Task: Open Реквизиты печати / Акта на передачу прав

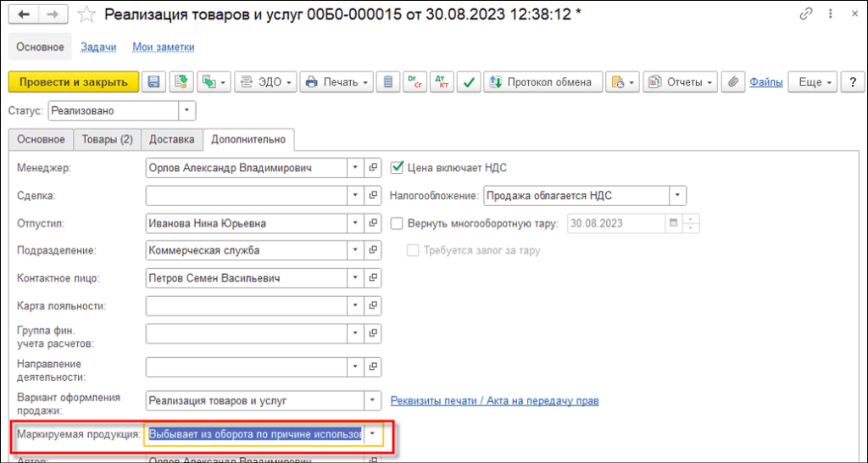Action: (x=494, y=400)
